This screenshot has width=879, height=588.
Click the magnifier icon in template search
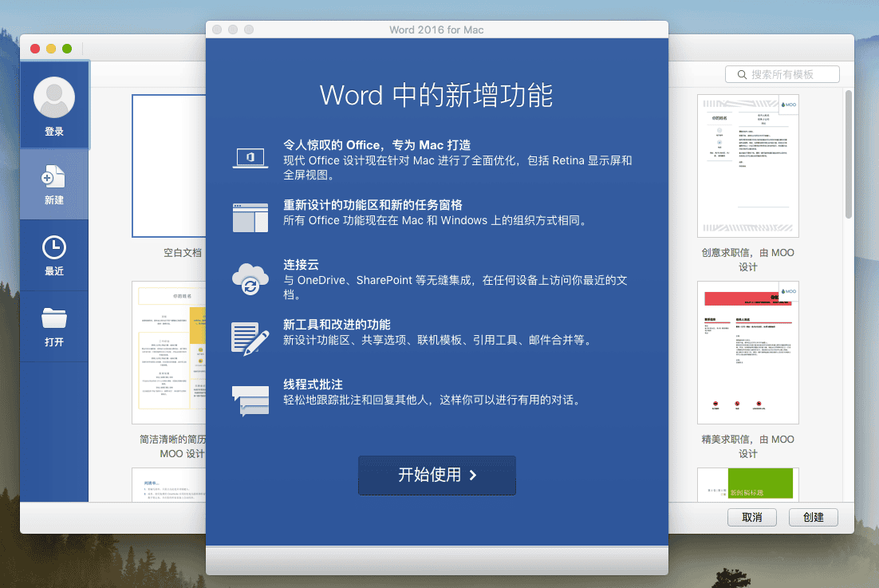[742, 74]
